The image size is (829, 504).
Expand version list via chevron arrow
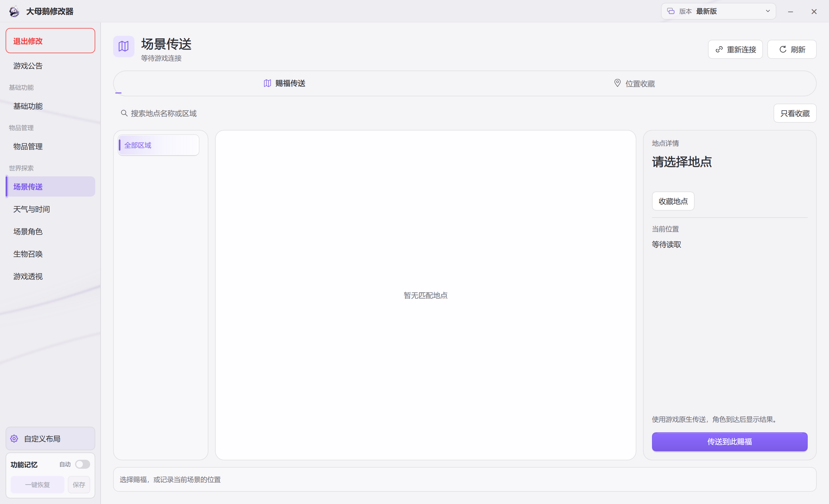coord(768,11)
